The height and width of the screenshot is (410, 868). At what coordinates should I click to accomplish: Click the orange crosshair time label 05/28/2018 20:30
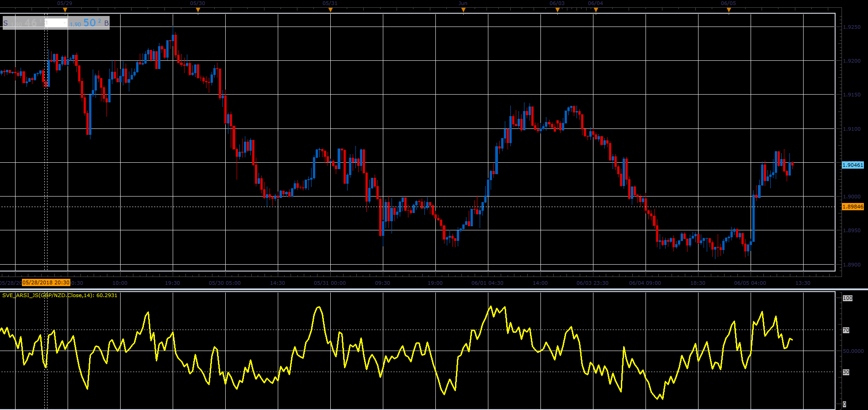(46, 282)
